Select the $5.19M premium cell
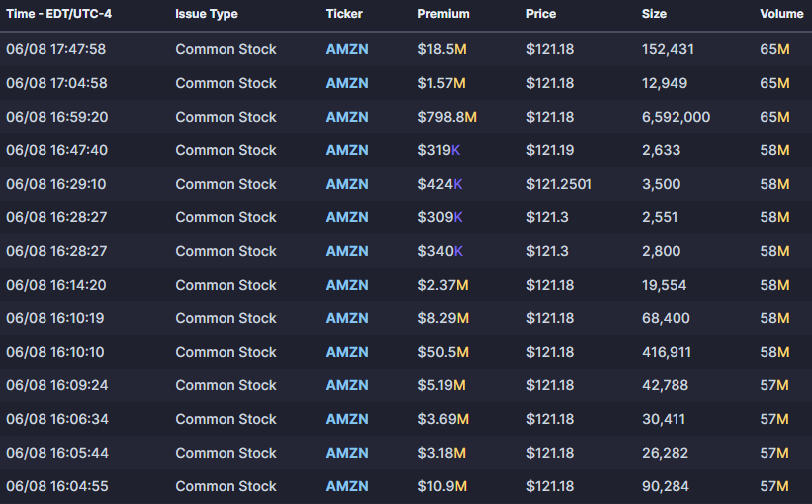The width and height of the screenshot is (812, 504). pyautogui.click(x=442, y=385)
